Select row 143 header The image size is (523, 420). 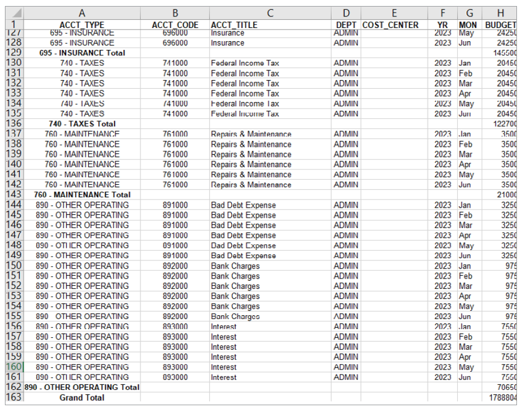(14, 195)
